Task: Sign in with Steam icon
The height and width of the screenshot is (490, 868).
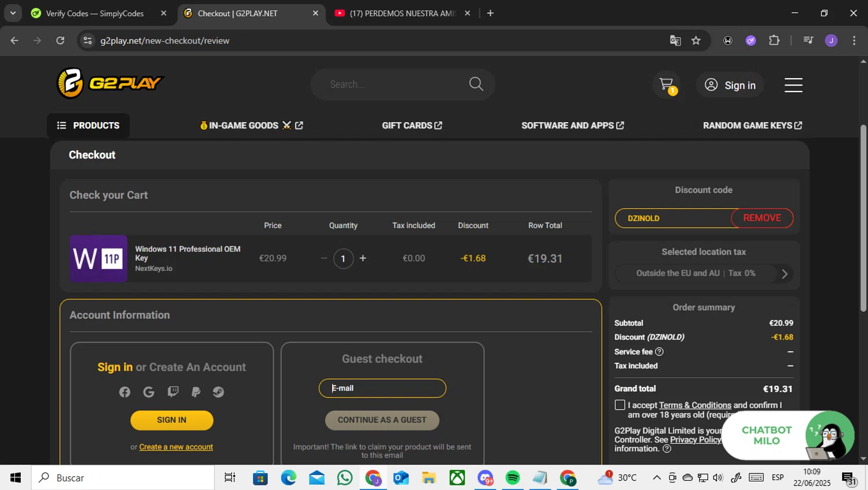Action: [218, 392]
